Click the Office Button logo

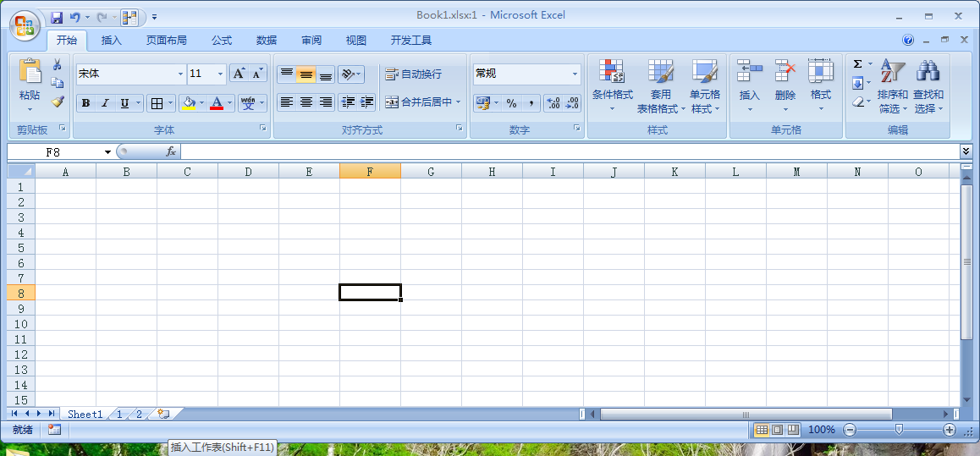click(25, 25)
